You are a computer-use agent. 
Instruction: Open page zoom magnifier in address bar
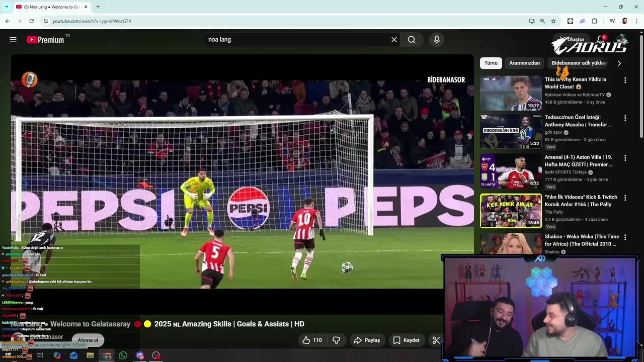[x=542, y=21]
